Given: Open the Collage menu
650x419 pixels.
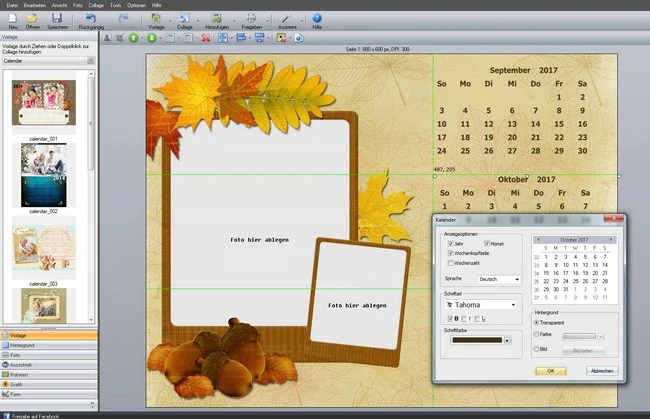Looking at the screenshot, I should (x=96, y=5).
